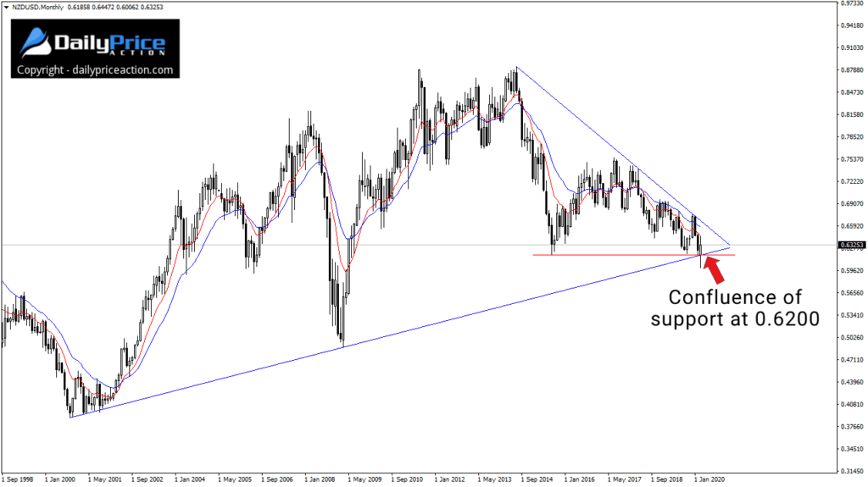Image resolution: width=868 pixels, height=487 pixels.
Task: Open the chart dropdown arrow beside NZDUSD,Monthly
Action: point(6,7)
